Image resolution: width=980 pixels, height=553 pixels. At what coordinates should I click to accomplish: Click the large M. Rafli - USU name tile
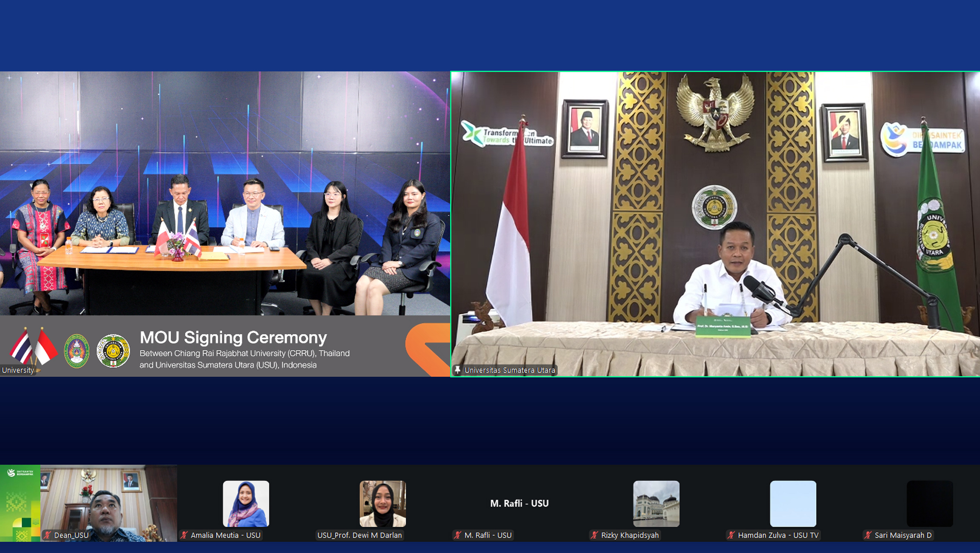519,503
